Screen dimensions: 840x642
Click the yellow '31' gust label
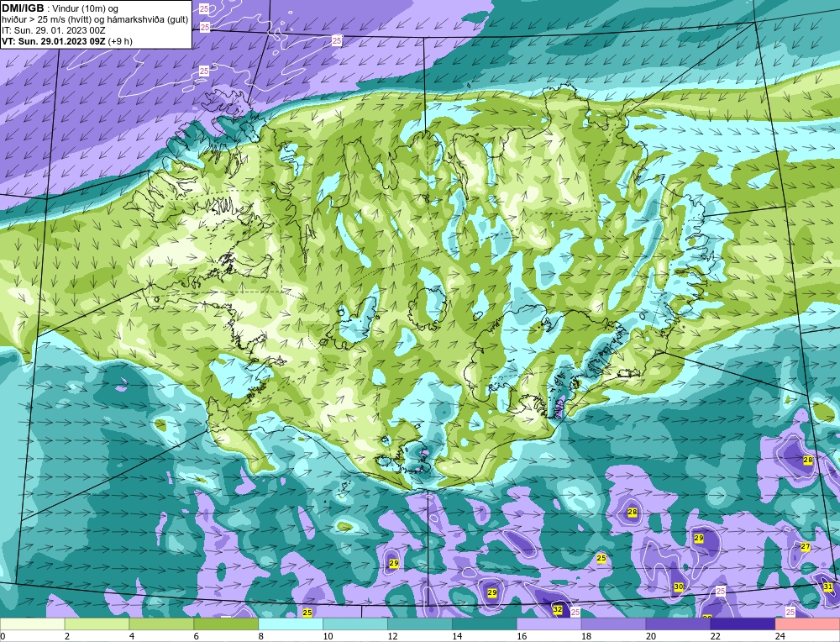tap(828, 587)
